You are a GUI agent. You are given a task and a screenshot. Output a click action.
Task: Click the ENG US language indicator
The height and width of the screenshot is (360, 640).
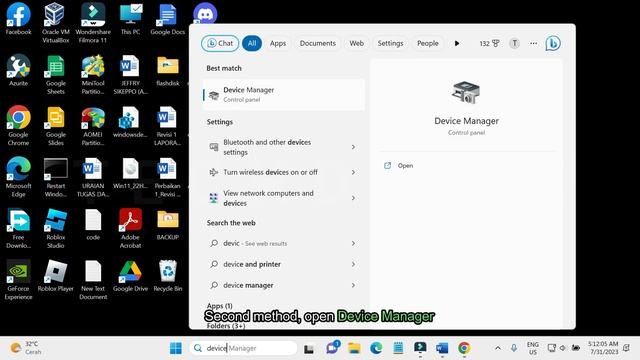pos(533,348)
